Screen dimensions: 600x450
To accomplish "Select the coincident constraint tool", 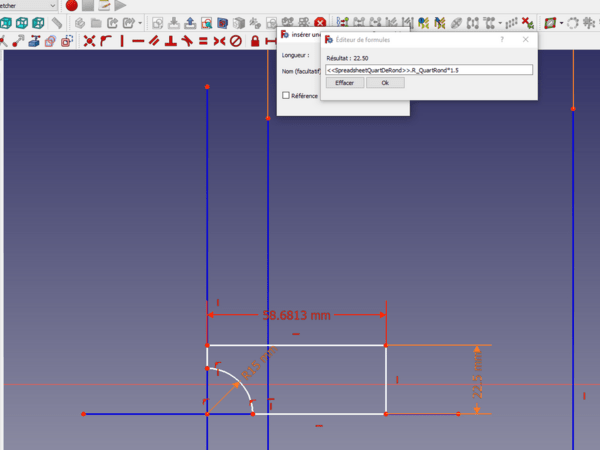I will (89, 41).
